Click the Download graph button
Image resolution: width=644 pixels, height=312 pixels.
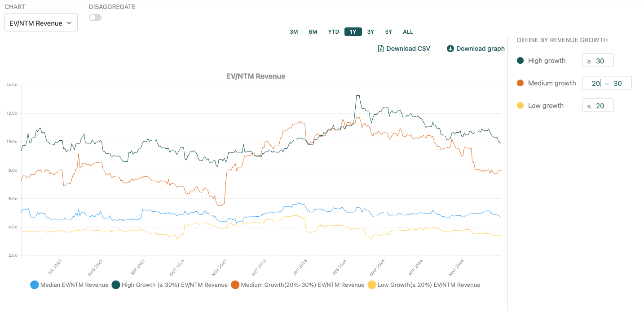coord(480,49)
